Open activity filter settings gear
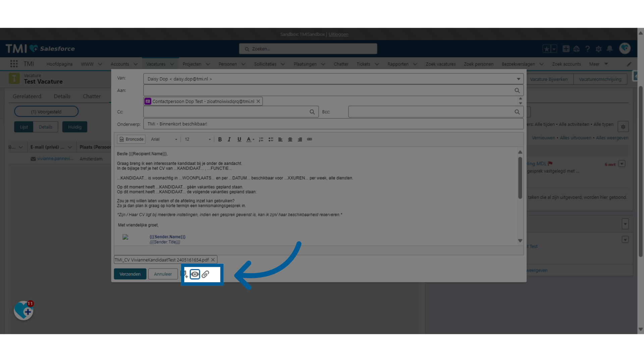Image resolution: width=644 pixels, height=362 pixels. click(x=623, y=127)
